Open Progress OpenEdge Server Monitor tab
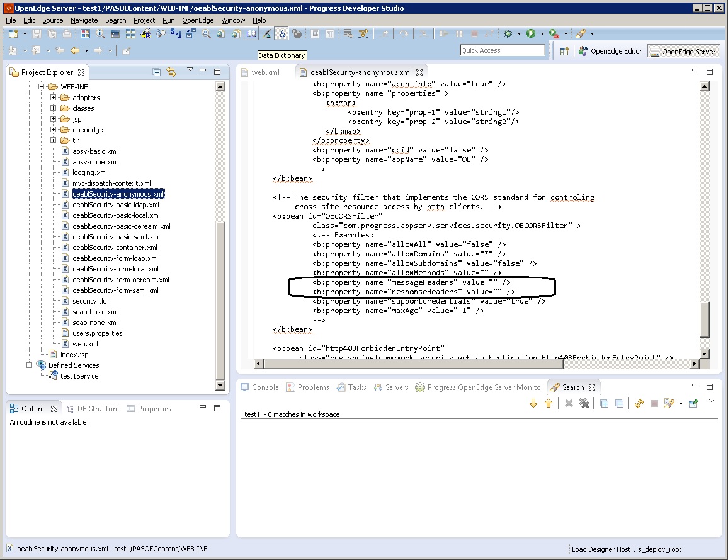This screenshot has width=728, height=560. click(x=479, y=387)
